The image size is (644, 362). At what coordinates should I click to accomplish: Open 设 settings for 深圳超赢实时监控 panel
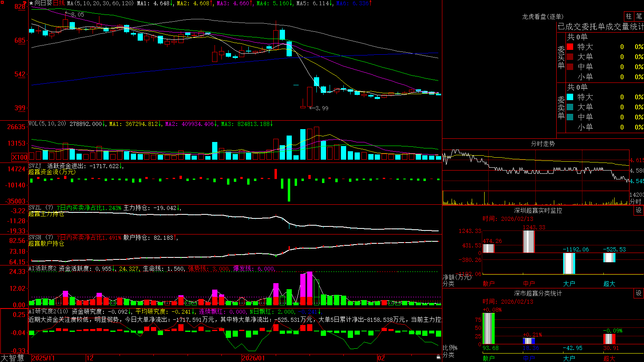(639, 210)
